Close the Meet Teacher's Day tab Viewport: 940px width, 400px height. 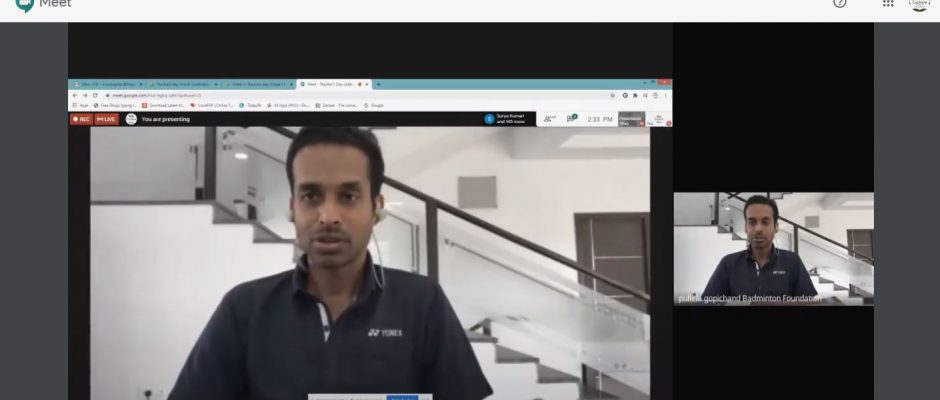pos(366,85)
